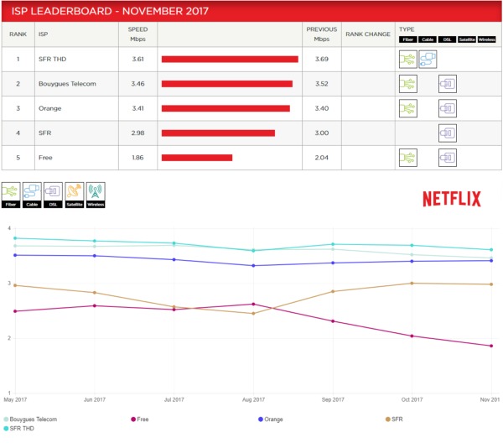Toggle SFR series in chart legend
This screenshot has width=503, height=448.
tap(394, 419)
